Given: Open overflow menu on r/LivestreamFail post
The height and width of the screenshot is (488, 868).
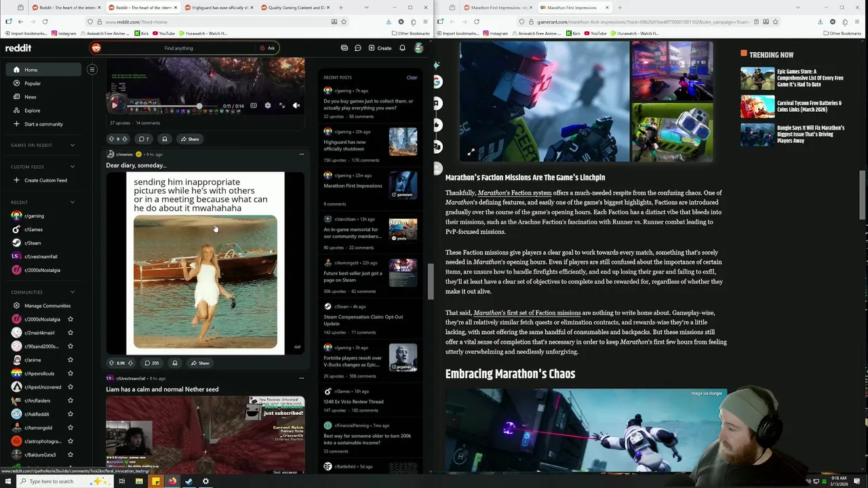Looking at the screenshot, I should 302,378.
